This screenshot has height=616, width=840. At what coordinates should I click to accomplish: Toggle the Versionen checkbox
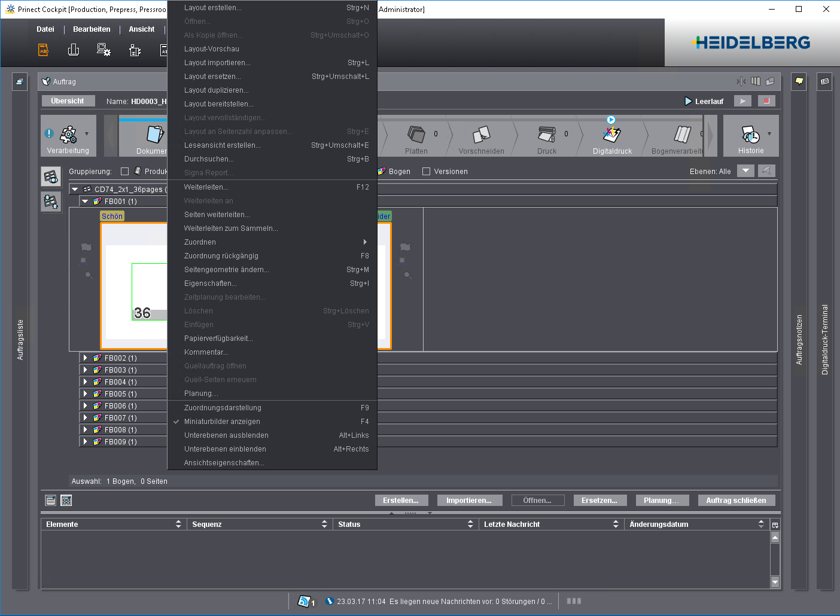427,172
